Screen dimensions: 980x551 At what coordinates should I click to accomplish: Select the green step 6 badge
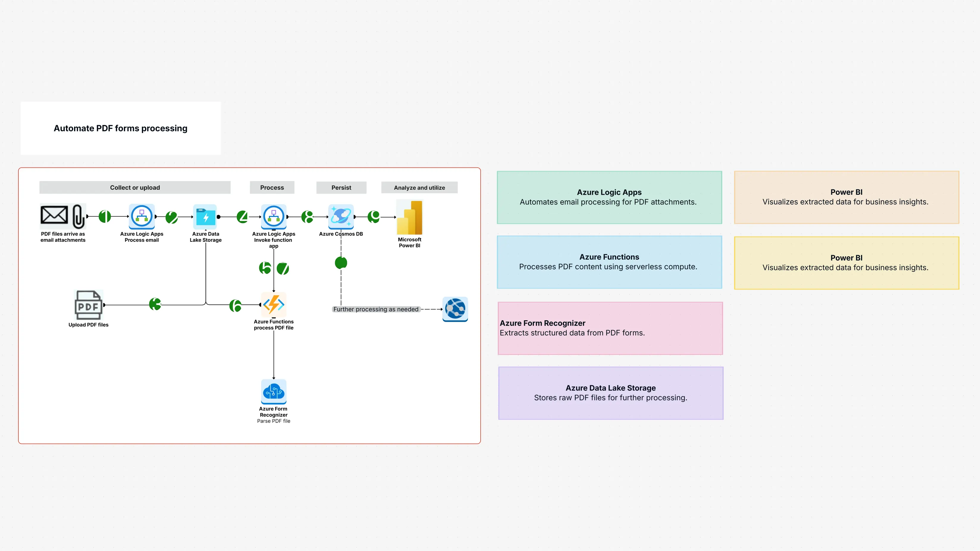(x=236, y=305)
